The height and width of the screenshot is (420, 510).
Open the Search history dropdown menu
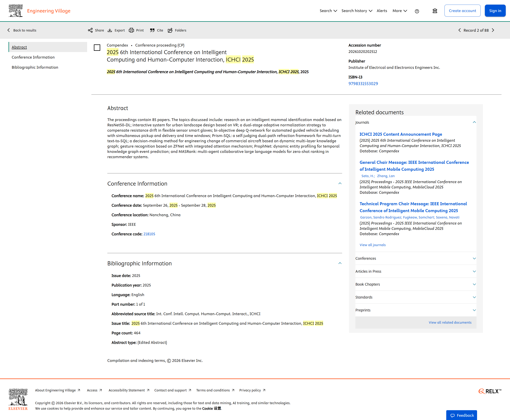[357, 11]
